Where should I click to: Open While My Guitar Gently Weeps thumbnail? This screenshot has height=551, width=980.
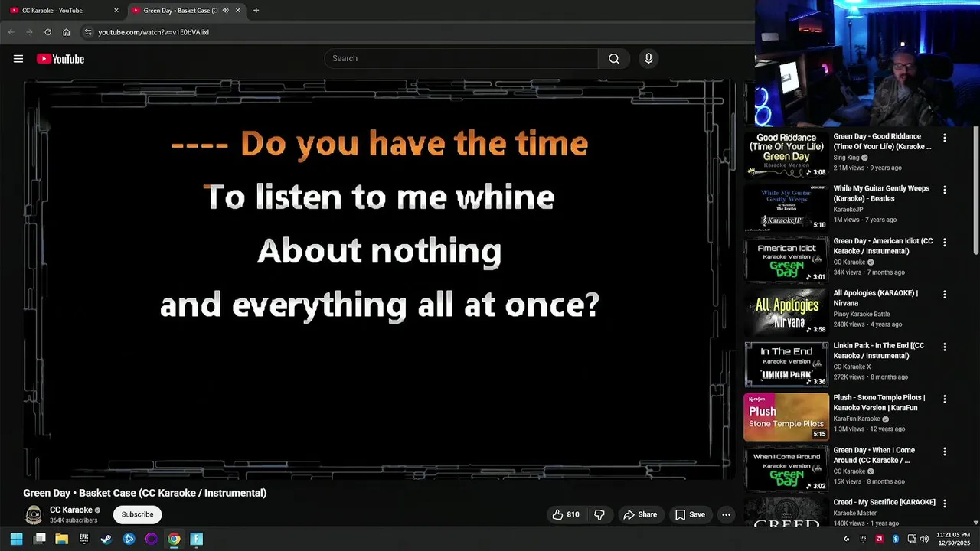point(786,207)
